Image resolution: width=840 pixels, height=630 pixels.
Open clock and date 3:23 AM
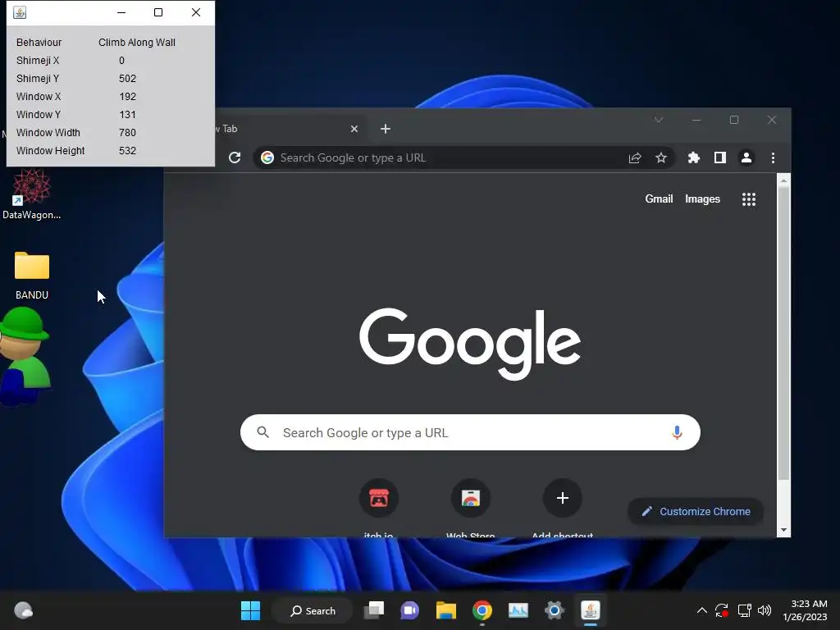point(805,610)
